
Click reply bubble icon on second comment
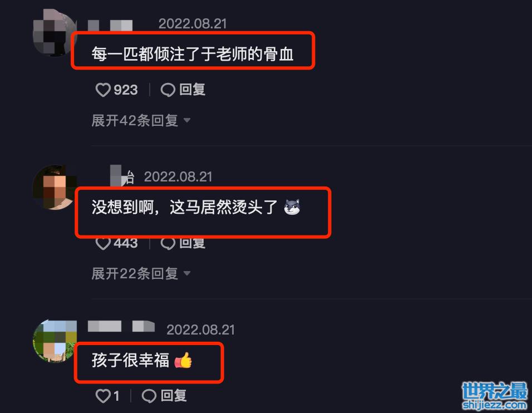[x=168, y=244]
